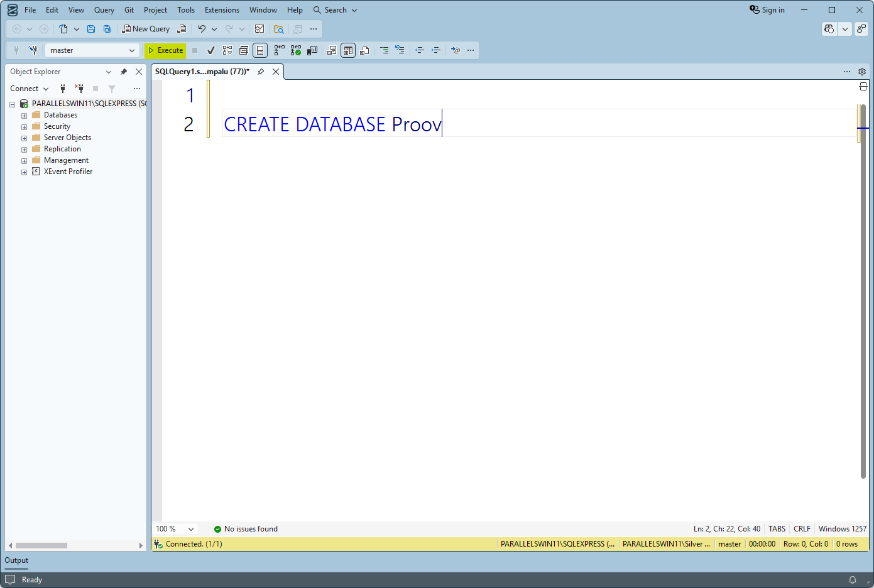Click the Undo arrow icon
This screenshot has width=874, height=588.
202,29
